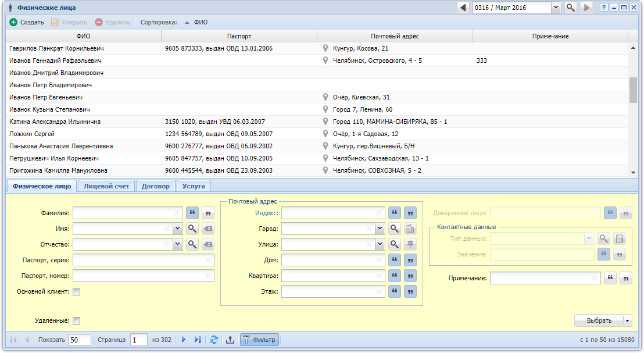The width and height of the screenshot is (644, 353).
Task: Open the Выбрать button dropdown arrow
Action: point(628,320)
